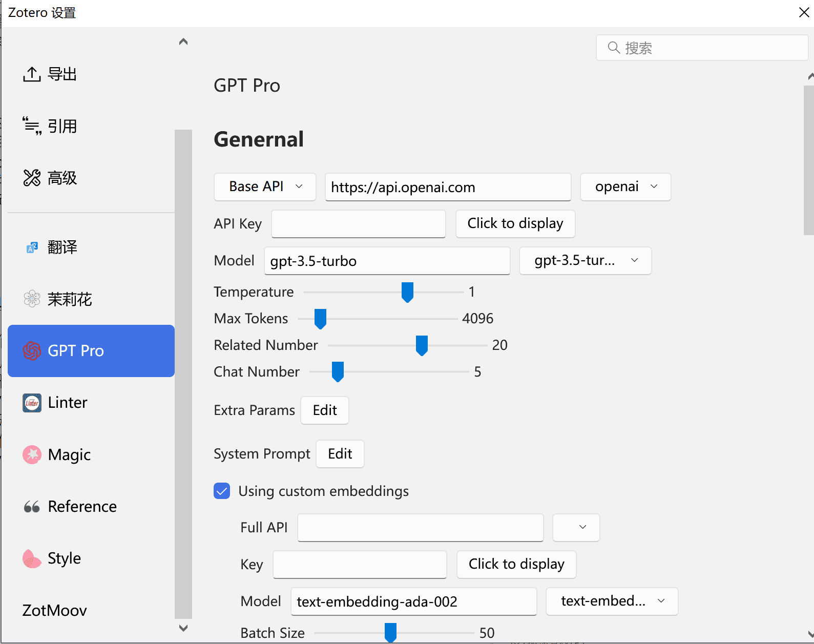This screenshot has width=814, height=644.
Task: Uncheck Using custom embeddings checkbox
Action: [222, 491]
